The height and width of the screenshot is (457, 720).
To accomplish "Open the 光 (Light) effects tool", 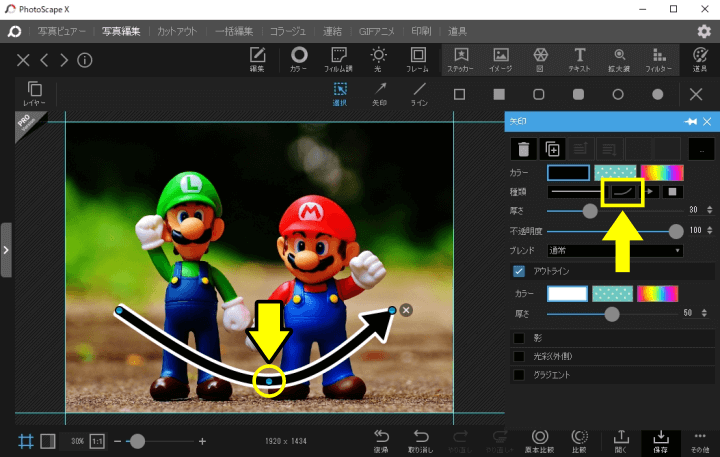I will click(378, 60).
